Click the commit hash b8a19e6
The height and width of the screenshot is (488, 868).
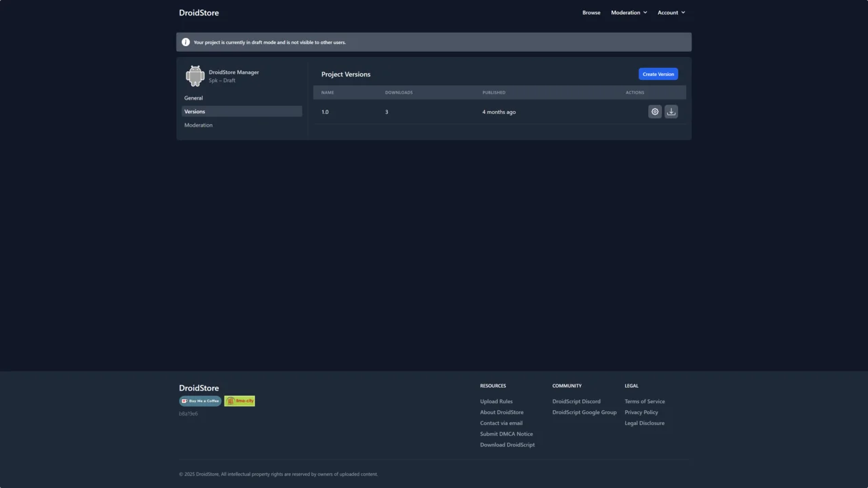[189, 413]
